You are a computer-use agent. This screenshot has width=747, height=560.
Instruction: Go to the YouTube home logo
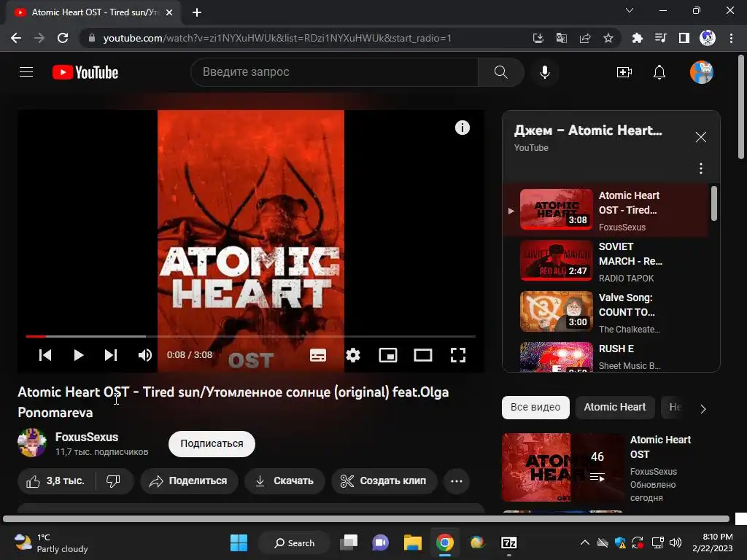(85, 72)
